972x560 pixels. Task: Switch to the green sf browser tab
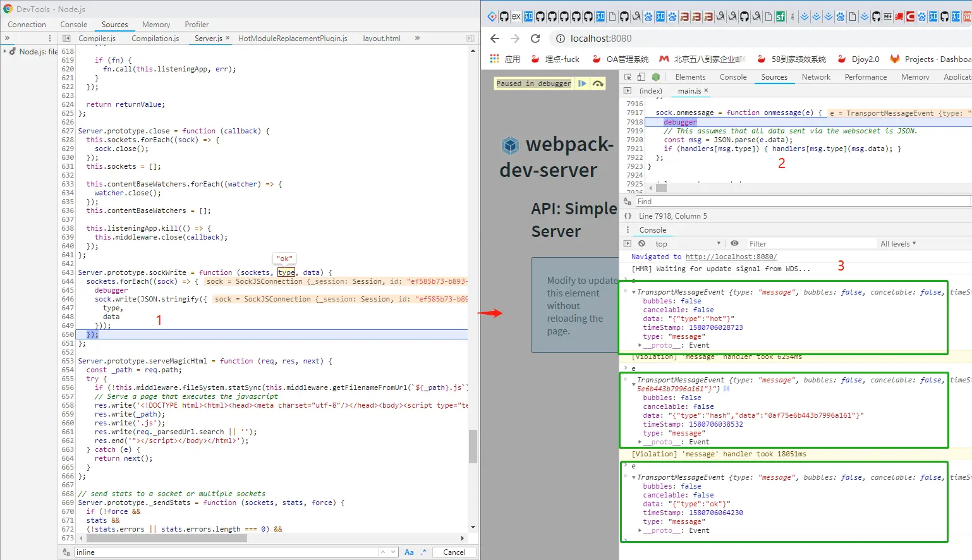[781, 16]
